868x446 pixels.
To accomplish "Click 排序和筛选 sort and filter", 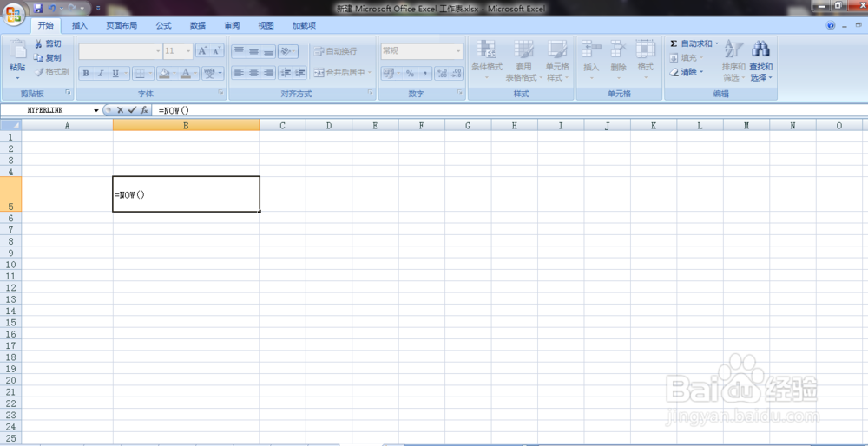I will (734, 61).
